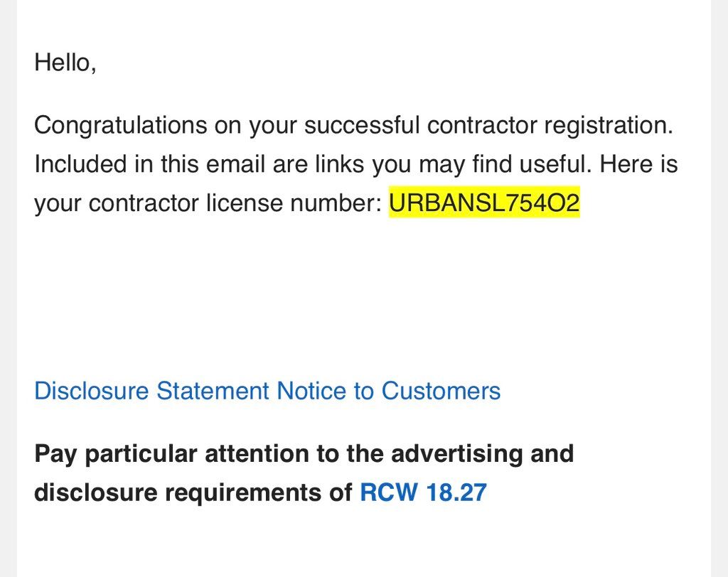Click the word "Customers" in the blue link

[x=441, y=391]
